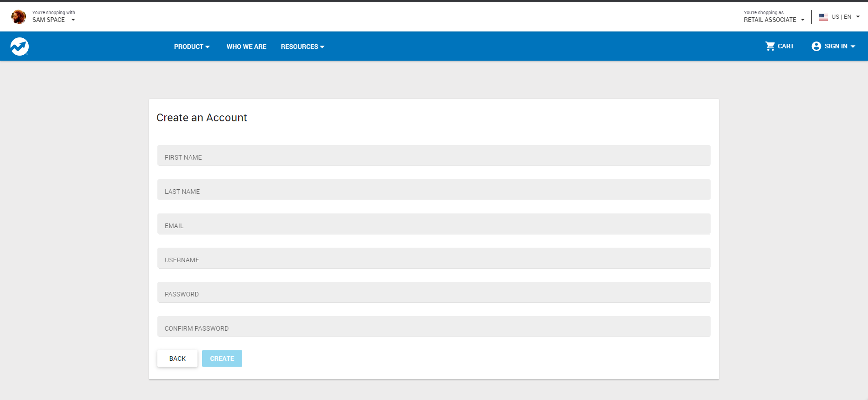This screenshot has height=400, width=868.
Task: Open the shopping cart icon
Action: click(x=770, y=46)
